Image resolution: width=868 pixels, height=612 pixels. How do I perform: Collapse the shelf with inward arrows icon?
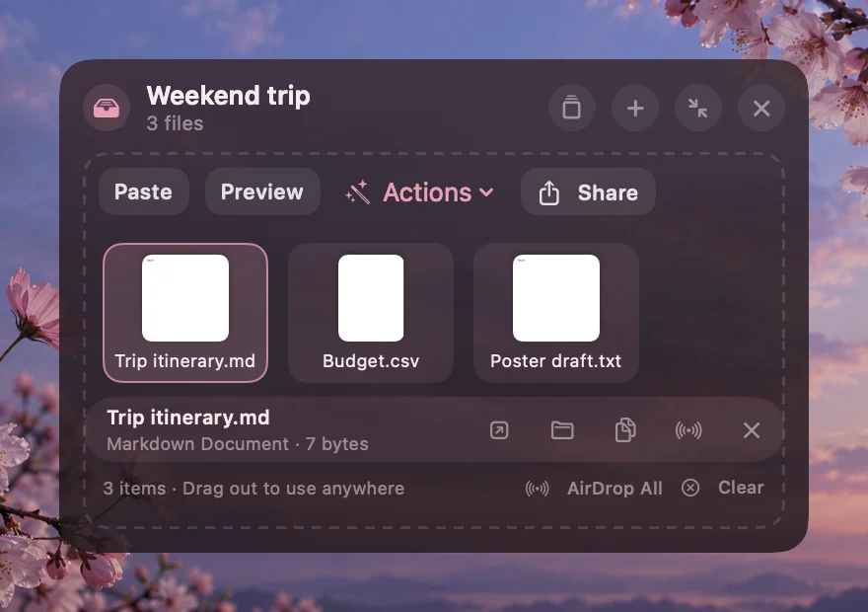[698, 108]
